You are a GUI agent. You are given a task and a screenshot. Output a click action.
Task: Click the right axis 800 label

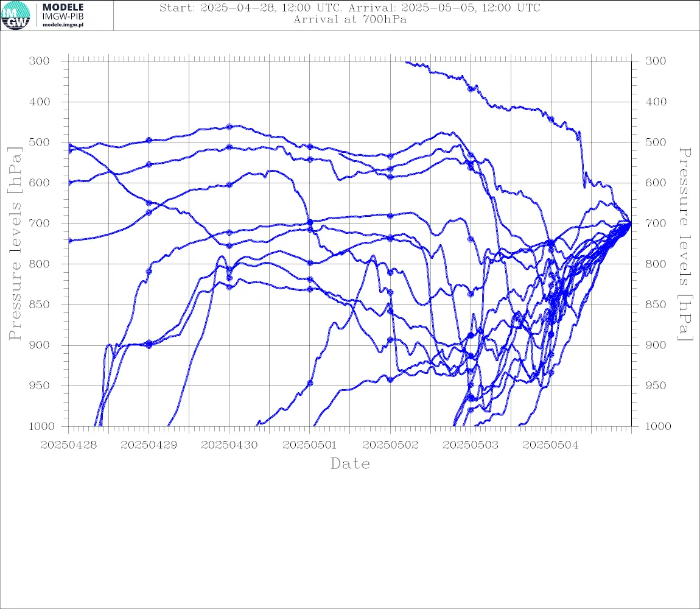pos(656,264)
